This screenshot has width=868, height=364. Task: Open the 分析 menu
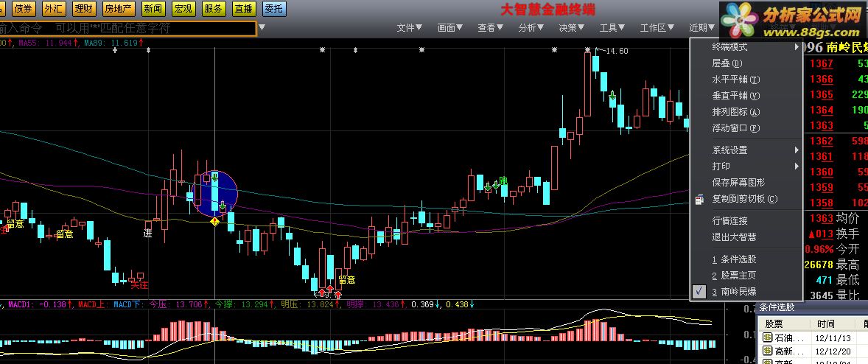click(531, 28)
